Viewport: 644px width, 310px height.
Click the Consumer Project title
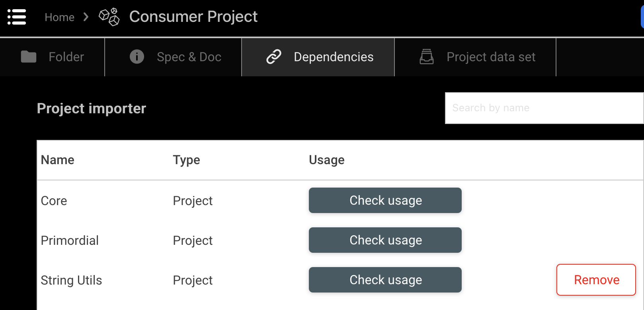[x=193, y=17]
